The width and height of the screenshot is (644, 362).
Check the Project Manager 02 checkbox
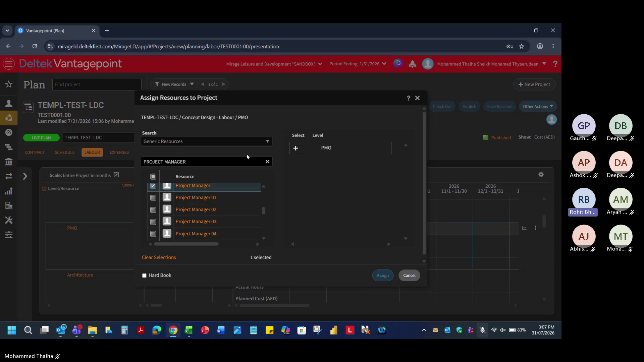tap(153, 210)
